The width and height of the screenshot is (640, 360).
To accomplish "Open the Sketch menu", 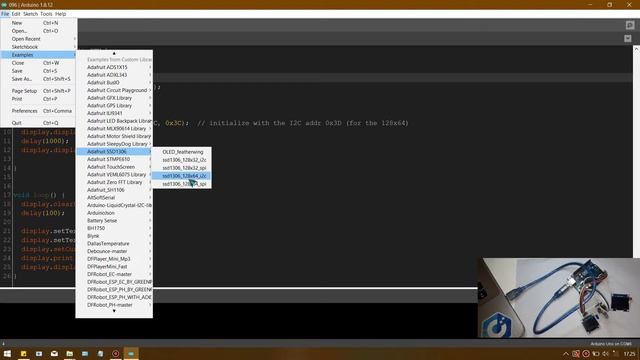I will tap(30, 14).
